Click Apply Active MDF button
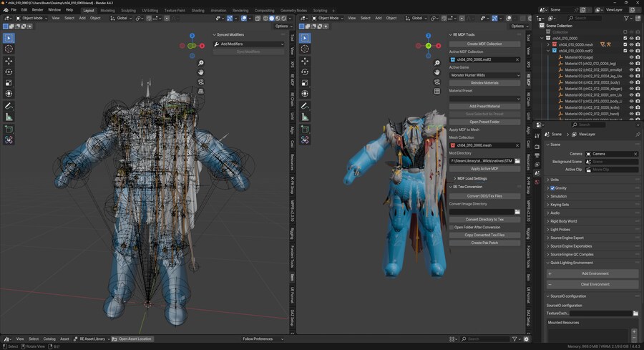 [484, 169]
